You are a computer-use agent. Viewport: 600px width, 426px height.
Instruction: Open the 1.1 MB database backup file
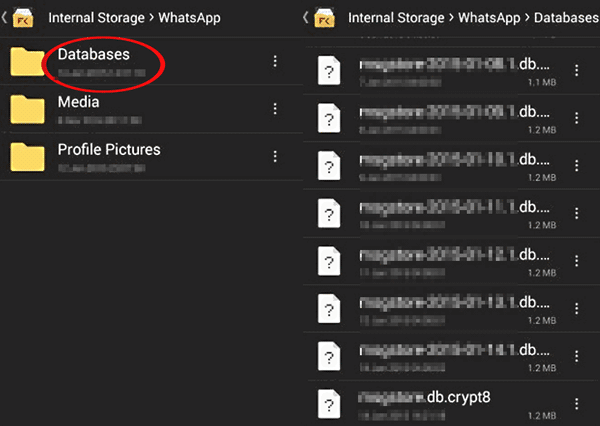pyautogui.click(x=440, y=64)
